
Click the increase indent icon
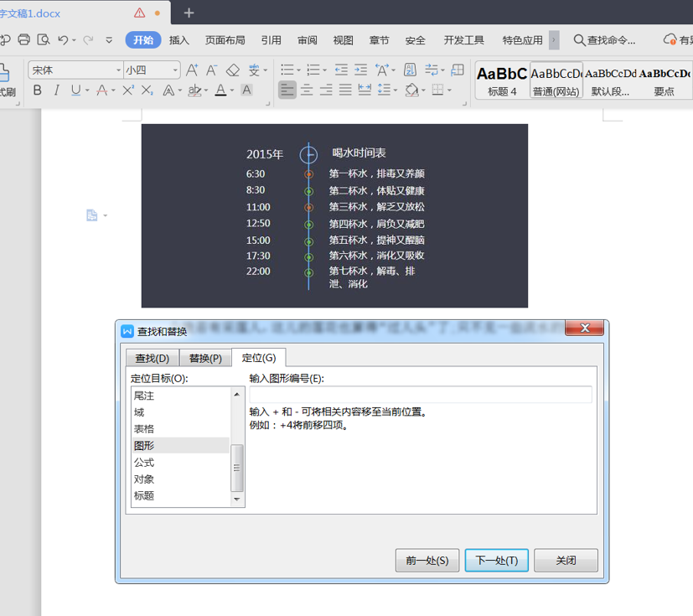point(360,70)
